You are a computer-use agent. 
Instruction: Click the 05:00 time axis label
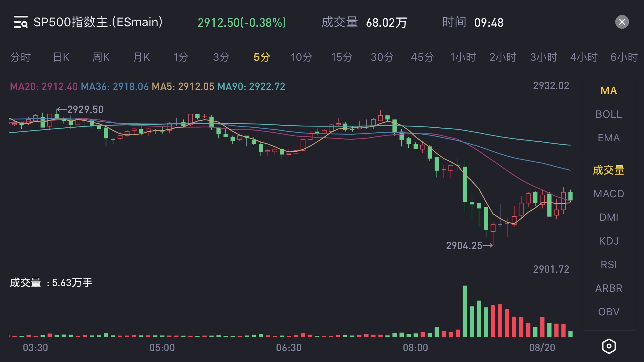[x=162, y=348]
